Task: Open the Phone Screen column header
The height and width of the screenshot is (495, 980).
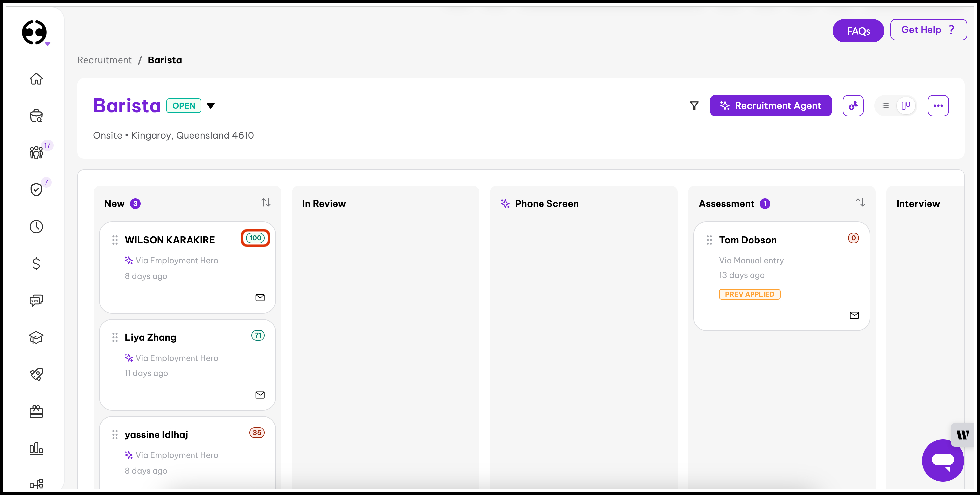Action: click(x=546, y=204)
